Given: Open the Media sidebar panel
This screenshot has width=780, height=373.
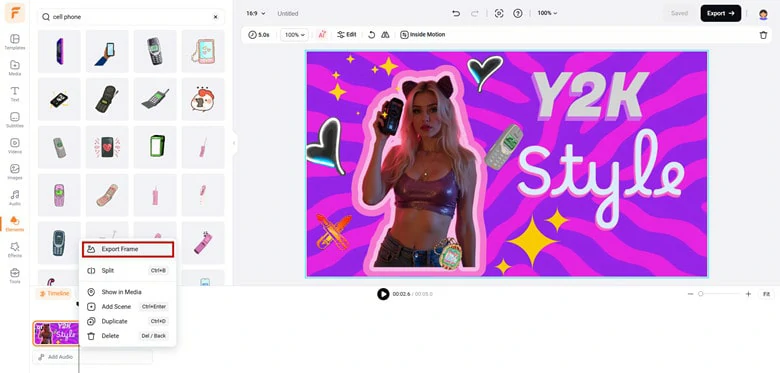Looking at the screenshot, I should (x=14, y=68).
